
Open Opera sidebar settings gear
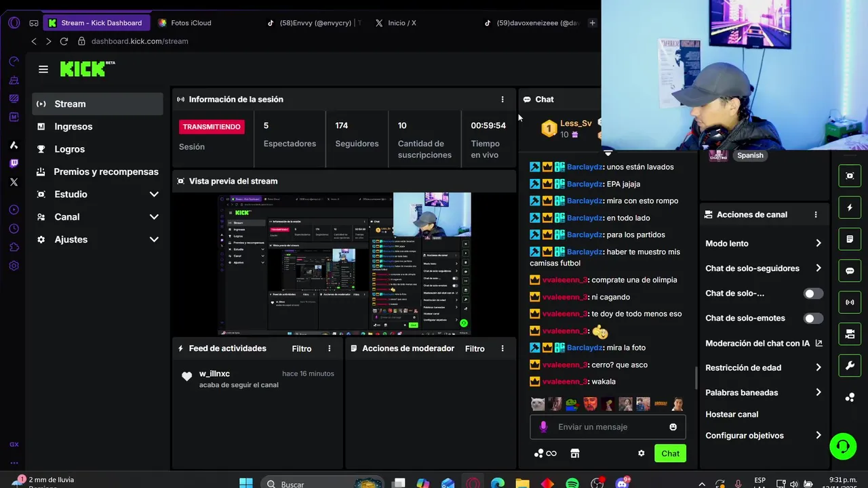coord(14,266)
